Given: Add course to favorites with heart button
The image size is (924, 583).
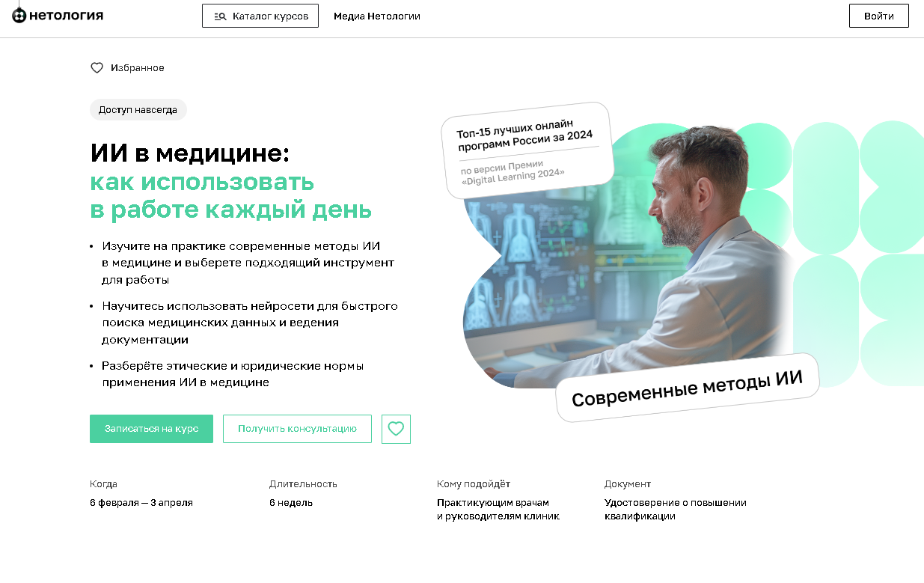Looking at the screenshot, I should pos(396,429).
